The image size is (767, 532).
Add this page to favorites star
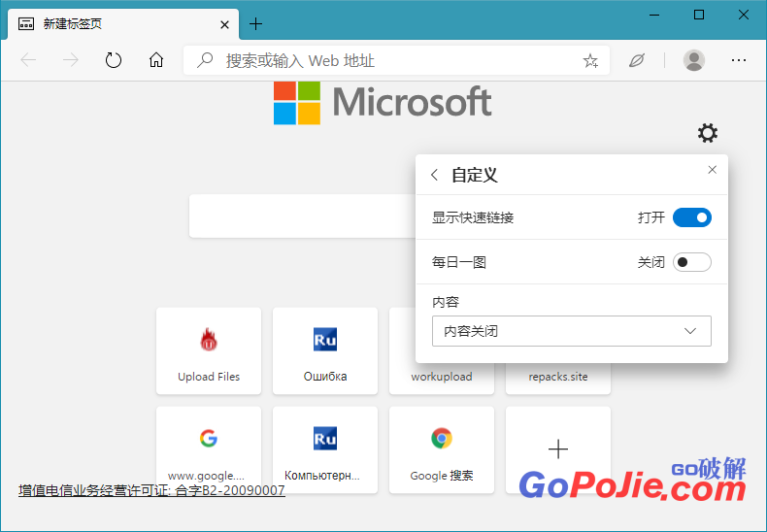tap(590, 60)
